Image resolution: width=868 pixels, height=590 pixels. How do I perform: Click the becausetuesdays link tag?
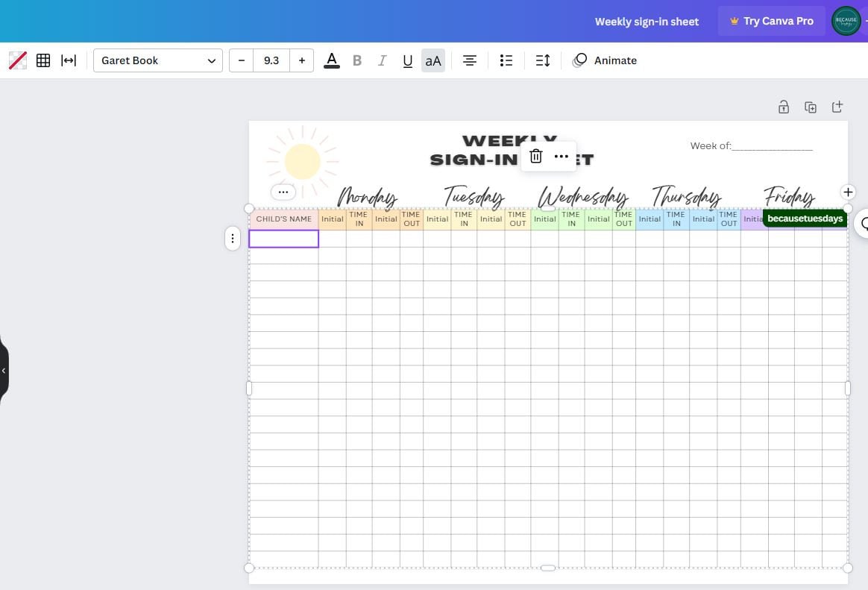pyautogui.click(x=805, y=218)
